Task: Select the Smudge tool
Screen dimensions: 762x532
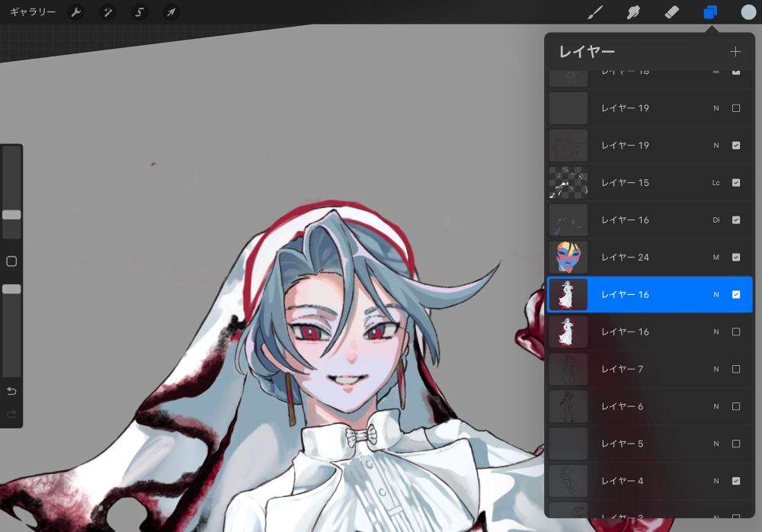Action: click(633, 12)
